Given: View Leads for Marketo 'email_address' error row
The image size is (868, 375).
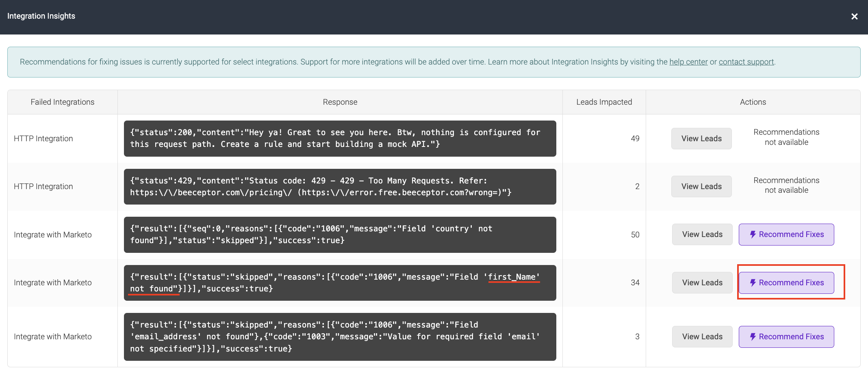Looking at the screenshot, I should click(702, 336).
